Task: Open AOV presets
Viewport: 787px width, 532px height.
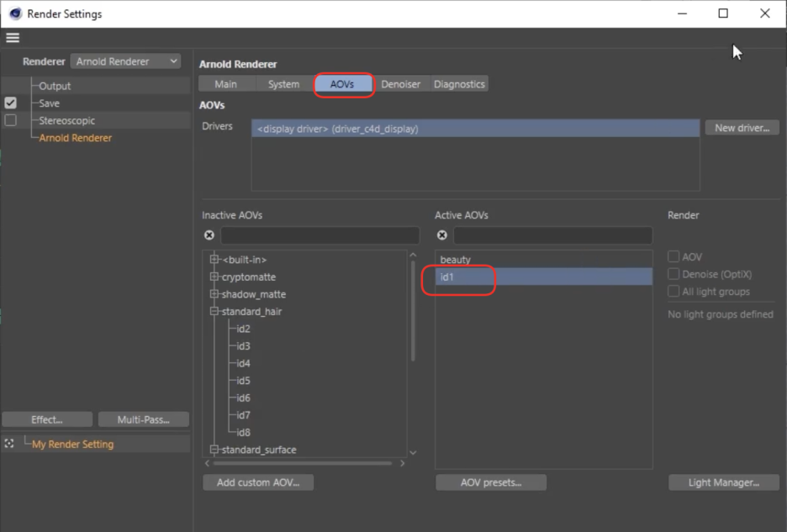Action: point(491,482)
